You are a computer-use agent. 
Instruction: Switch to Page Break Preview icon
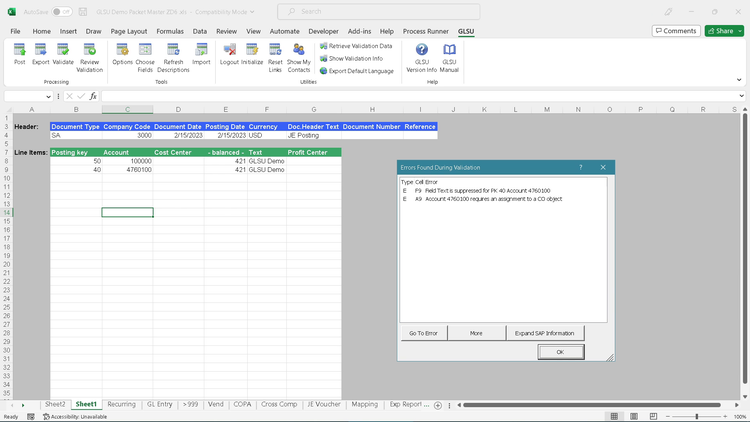pyautogui.click(x=653, y=416)
